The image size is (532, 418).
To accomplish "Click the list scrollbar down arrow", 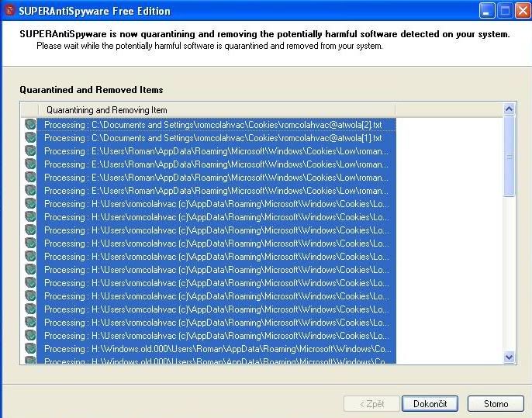I will click(x=509, y=358).
